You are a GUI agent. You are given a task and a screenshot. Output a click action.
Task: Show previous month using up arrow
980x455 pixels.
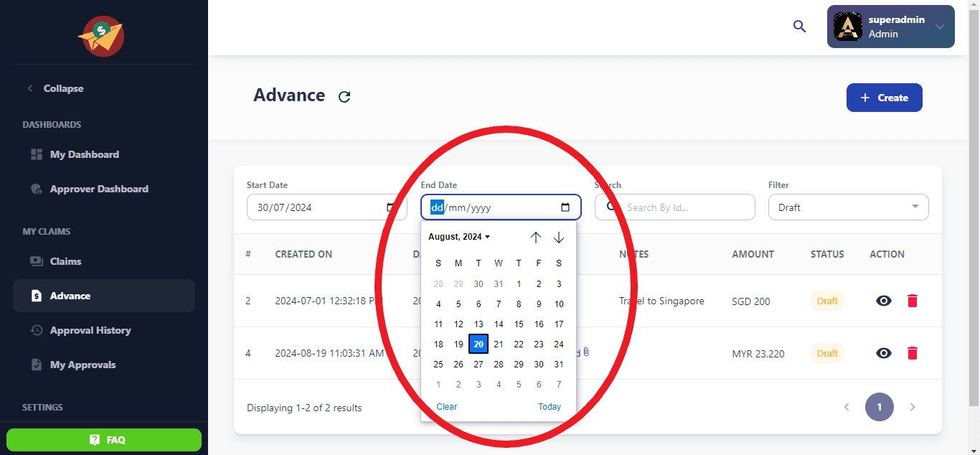click(535, 238)
